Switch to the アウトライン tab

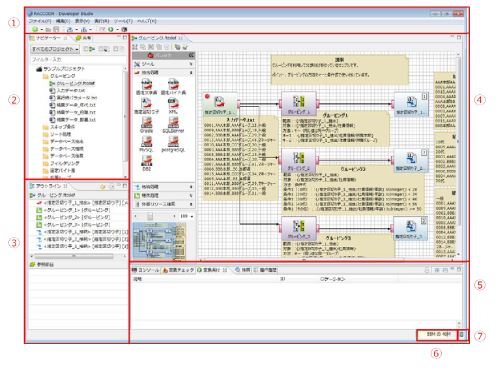point(49,186)
